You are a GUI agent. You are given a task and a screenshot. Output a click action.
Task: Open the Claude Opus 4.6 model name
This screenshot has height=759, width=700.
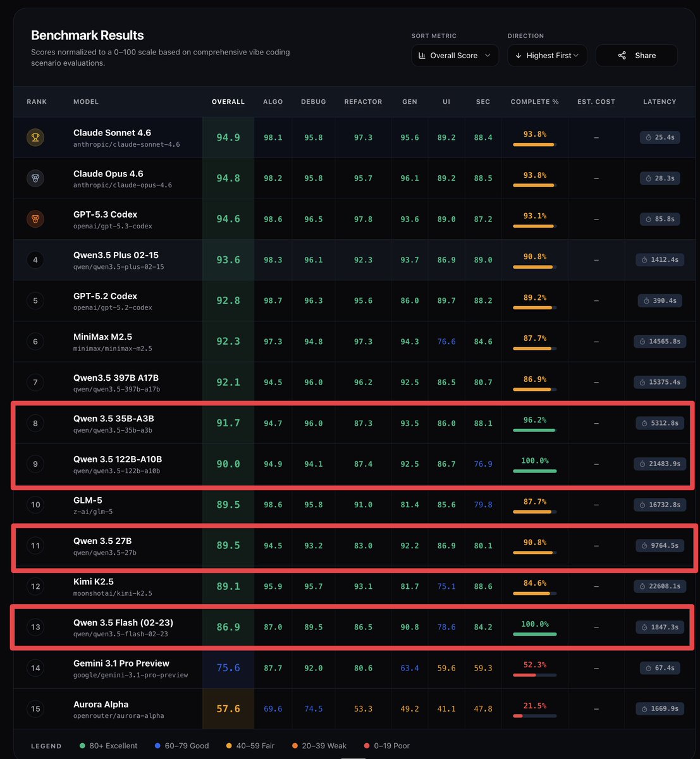[108, 173]
